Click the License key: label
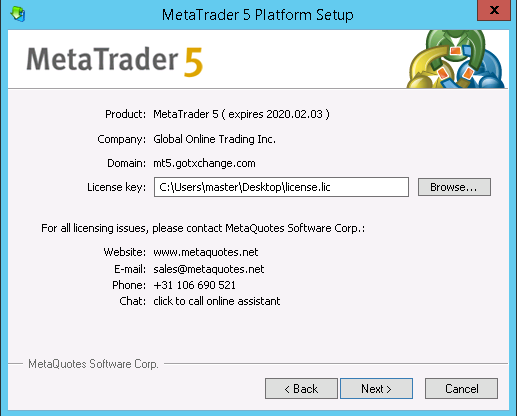Image resolution: width=517 pixels, height=416 pixels. click(116, 187)
